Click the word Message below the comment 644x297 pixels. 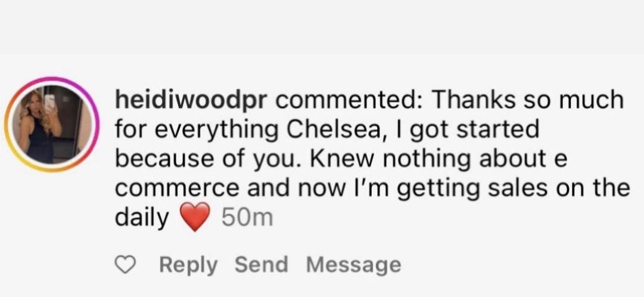tap(353, 265)
